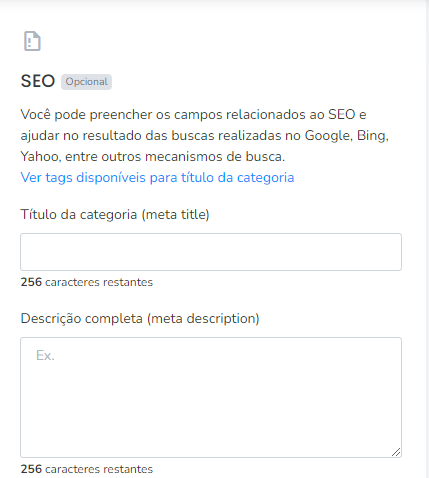Click the Opcional badge next to SEO
Screen dimensions: 429x478
[x=86, y=82]
